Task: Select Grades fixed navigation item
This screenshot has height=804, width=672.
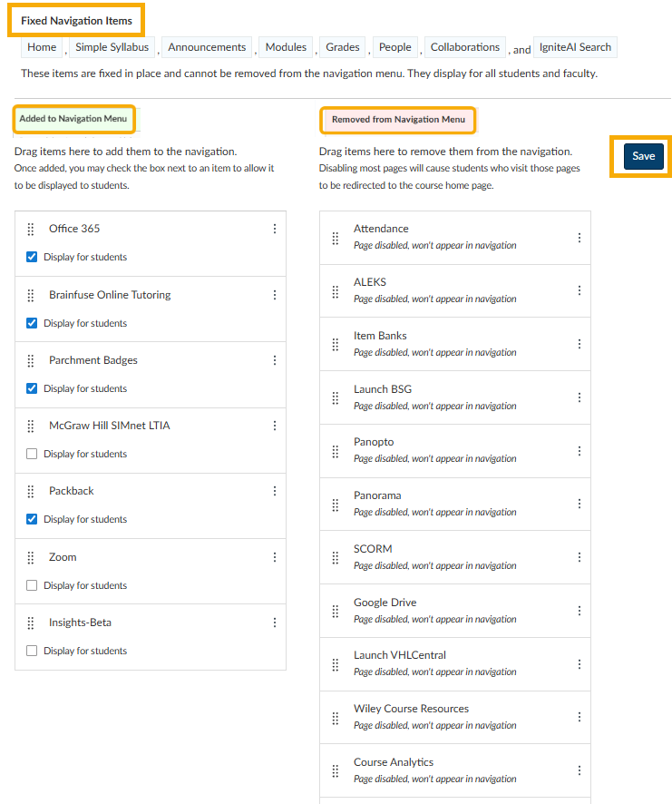Action: click(343, 47)
